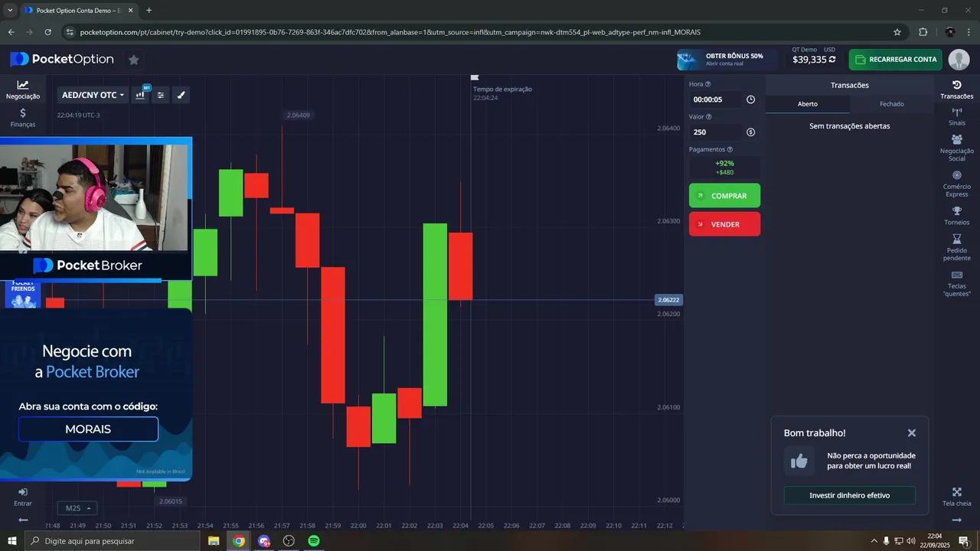Viewport: 980px width, 551px height.
Task: Open the browser extensions puzzle icon
Action: coord(923,32)
